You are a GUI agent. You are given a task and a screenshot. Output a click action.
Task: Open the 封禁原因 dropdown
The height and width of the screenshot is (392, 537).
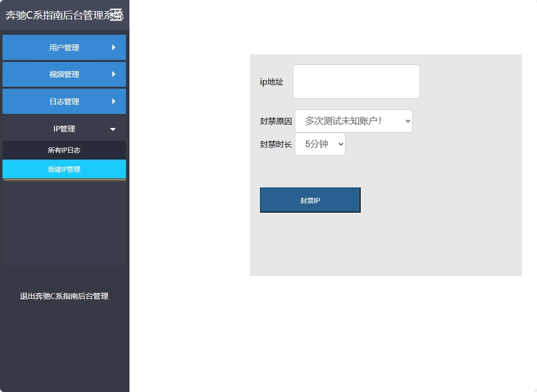(354, 121)
